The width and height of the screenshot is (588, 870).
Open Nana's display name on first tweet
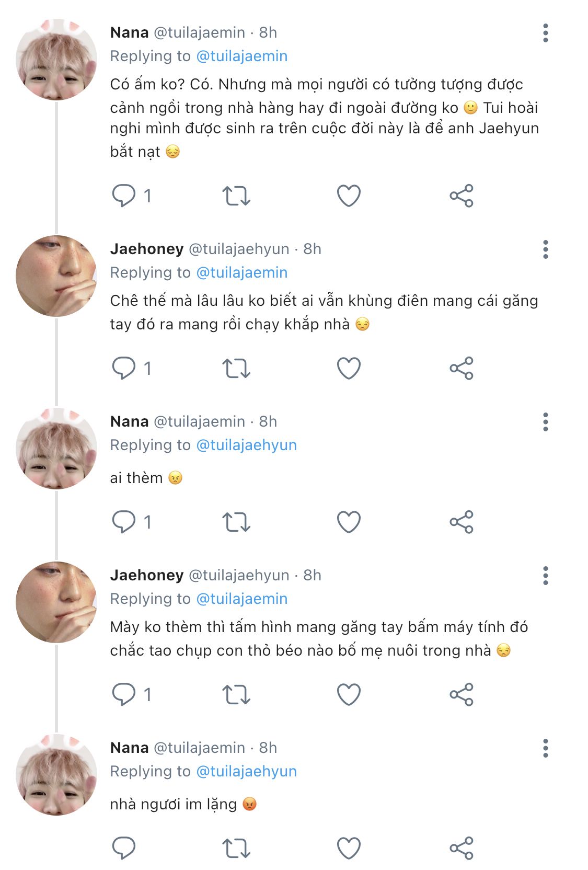coord(129,32)
